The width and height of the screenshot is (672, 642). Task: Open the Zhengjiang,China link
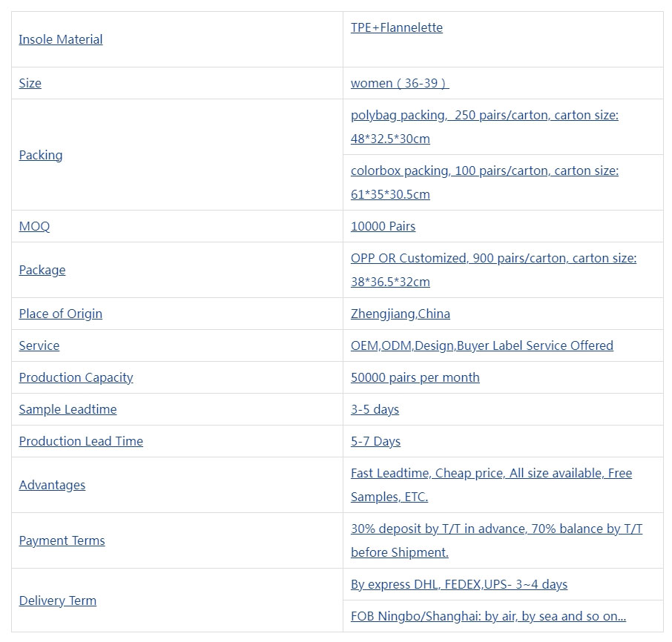click(401, 314)
